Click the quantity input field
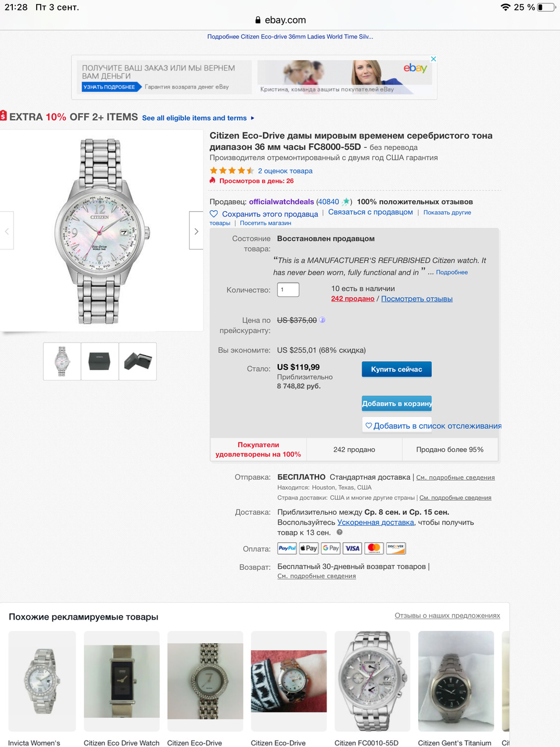Screen dimensions: 560x747 click(288, 289)
